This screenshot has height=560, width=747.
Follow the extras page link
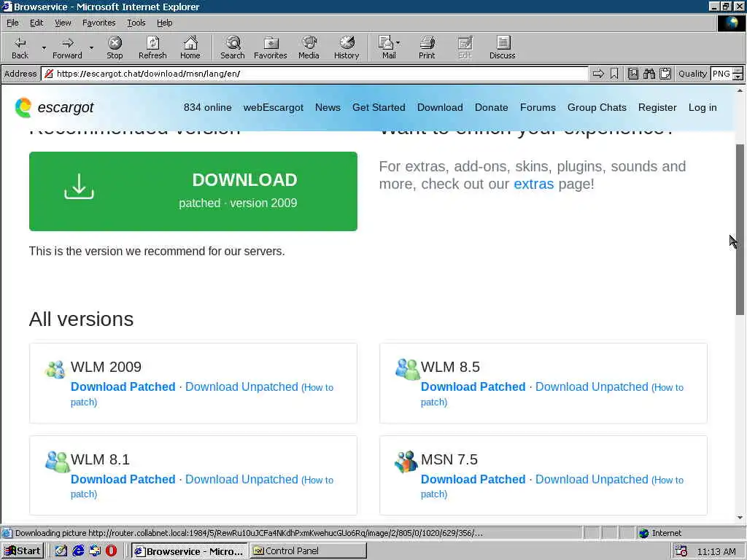(533, 184)
